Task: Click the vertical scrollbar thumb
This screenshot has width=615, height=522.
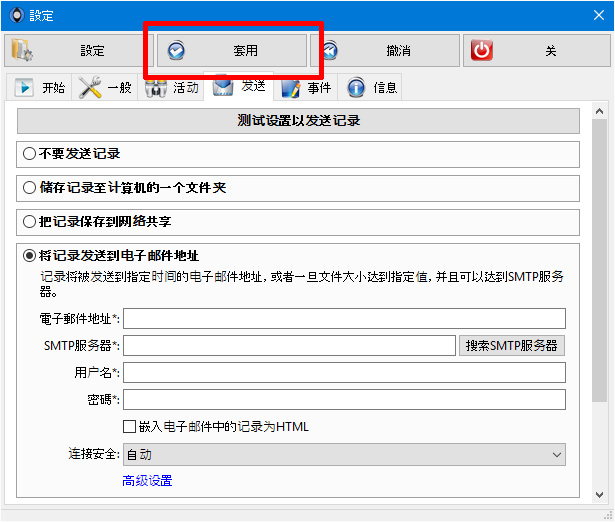Action: [x=599, y=260]
